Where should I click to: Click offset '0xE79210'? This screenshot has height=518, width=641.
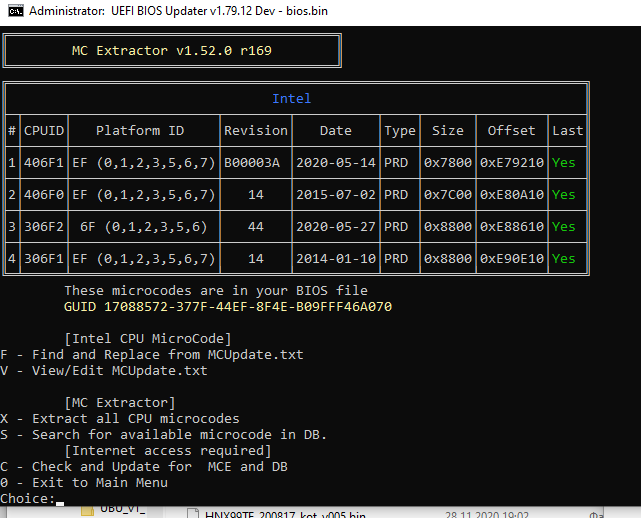(x=512, y=163)
